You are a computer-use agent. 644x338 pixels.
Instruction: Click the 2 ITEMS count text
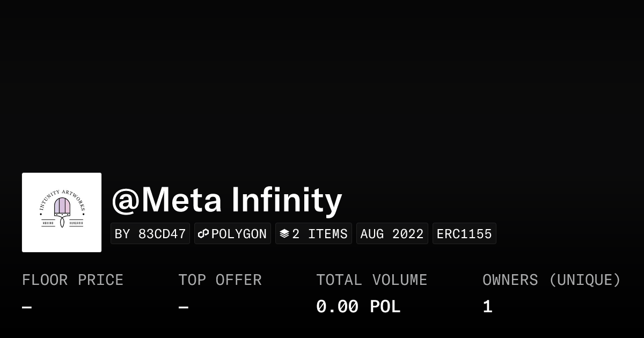320,234
